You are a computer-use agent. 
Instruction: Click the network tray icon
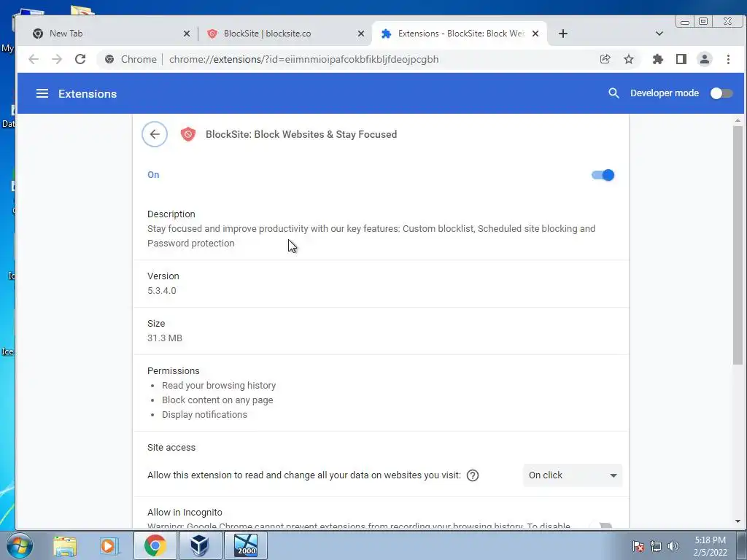coord(656,546)
